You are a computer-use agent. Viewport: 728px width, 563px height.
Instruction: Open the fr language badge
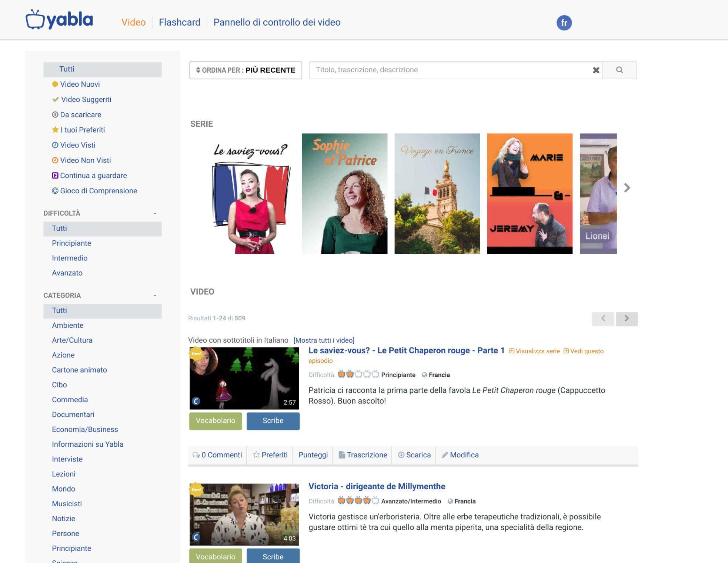564,23
